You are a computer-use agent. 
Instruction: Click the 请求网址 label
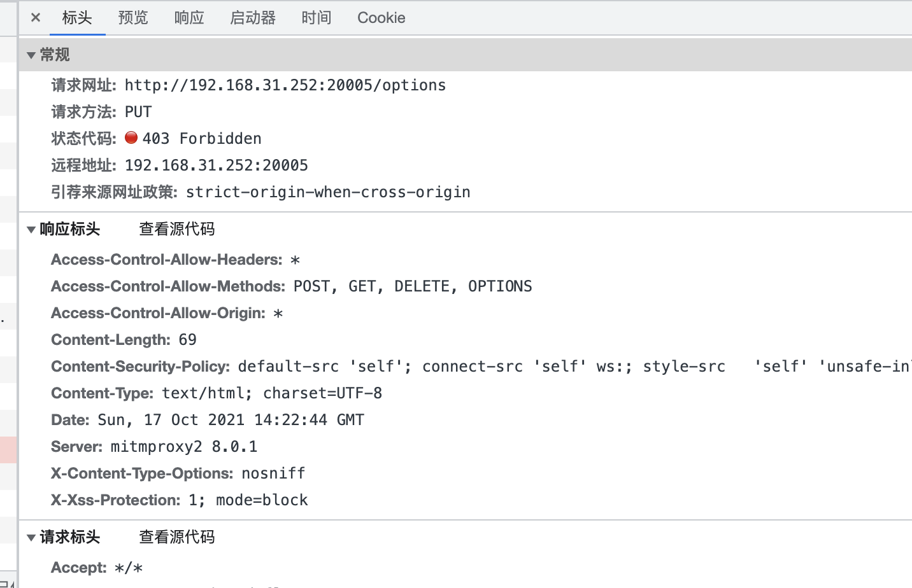tap(83, 85)
